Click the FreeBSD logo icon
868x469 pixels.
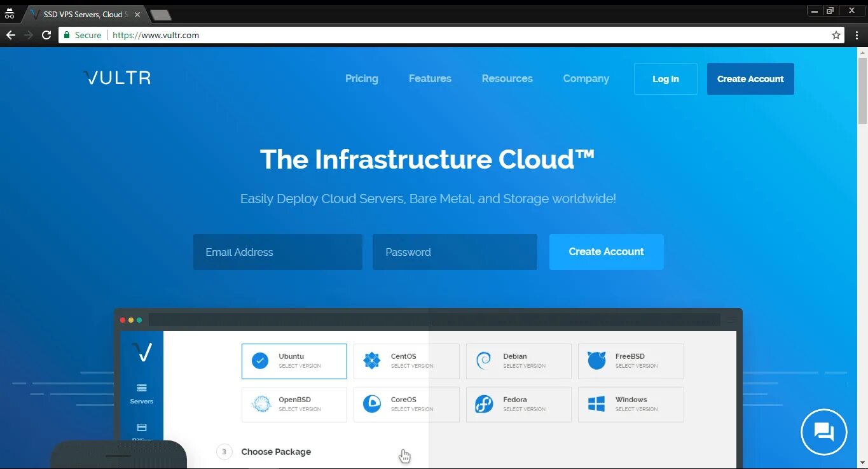[x=596, y=361]
